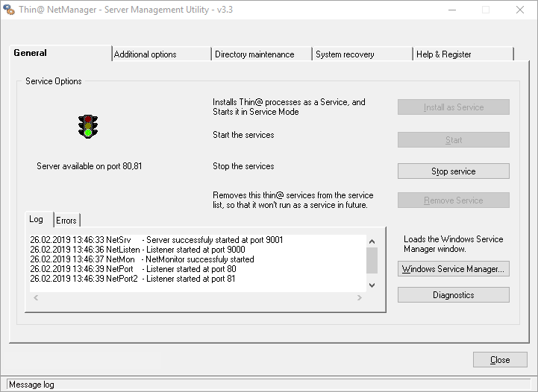Viewport: 538px width, 392px height.
Task: Open the Additional options tab
Action: coord(161,54)
